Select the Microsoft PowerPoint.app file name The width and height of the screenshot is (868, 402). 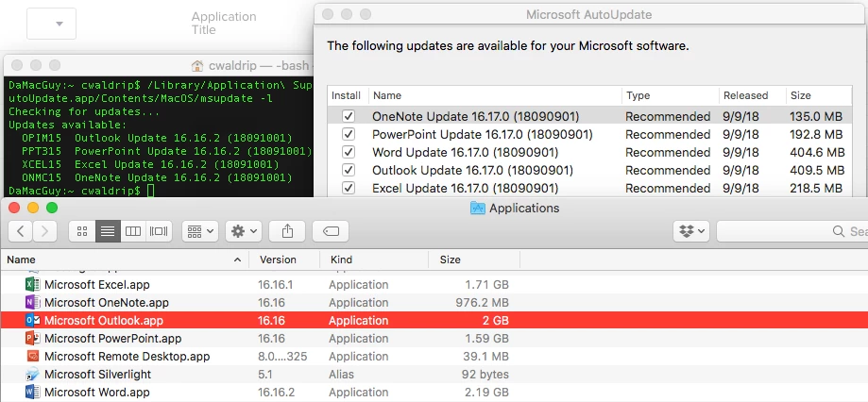(113, 338)
